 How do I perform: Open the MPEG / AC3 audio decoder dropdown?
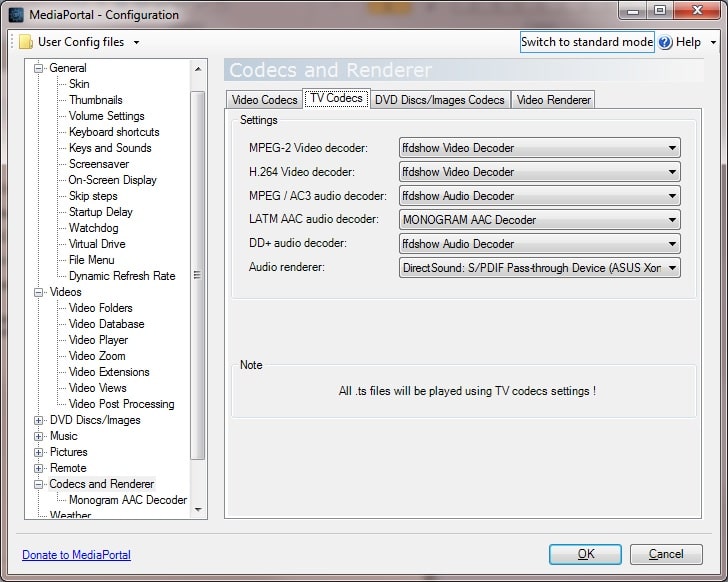point(540,196)
